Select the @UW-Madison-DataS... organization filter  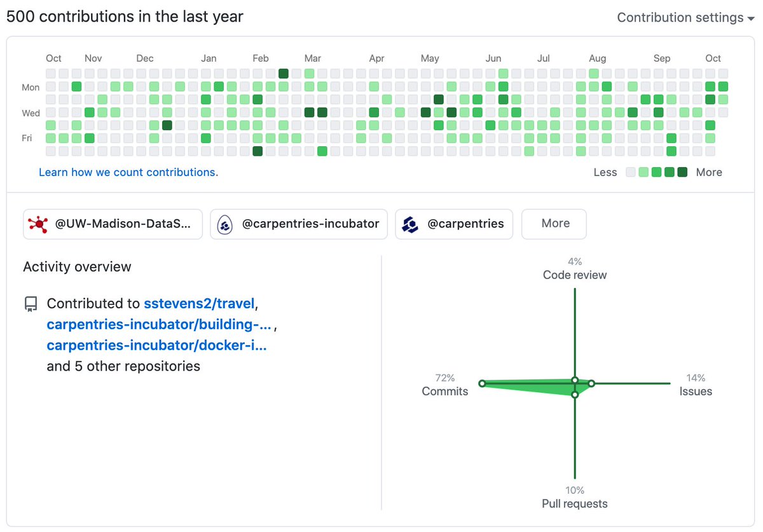[x=113, y=224]
